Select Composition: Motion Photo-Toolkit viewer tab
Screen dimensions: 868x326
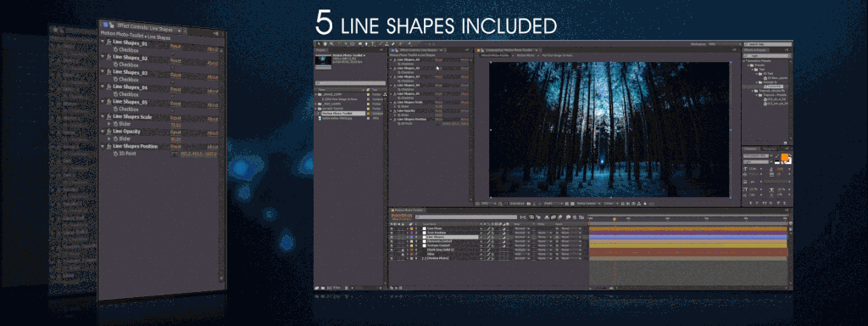(509, 50)
